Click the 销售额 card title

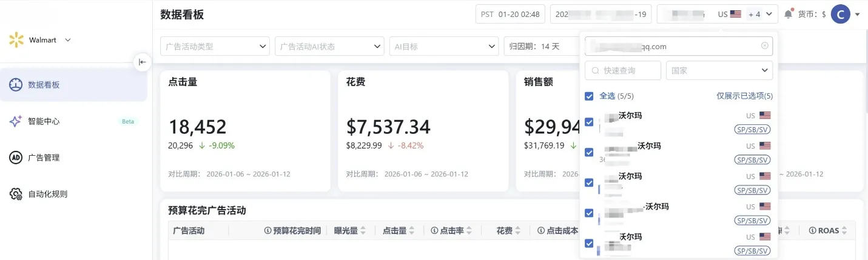[539, 82]
